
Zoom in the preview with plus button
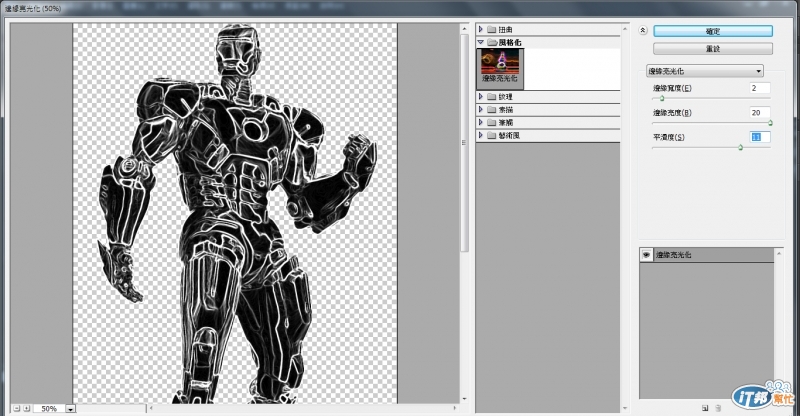point(27,408)
